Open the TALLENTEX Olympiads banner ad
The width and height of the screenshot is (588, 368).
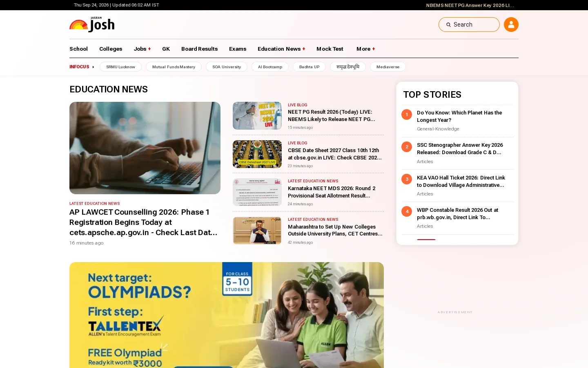227,315
